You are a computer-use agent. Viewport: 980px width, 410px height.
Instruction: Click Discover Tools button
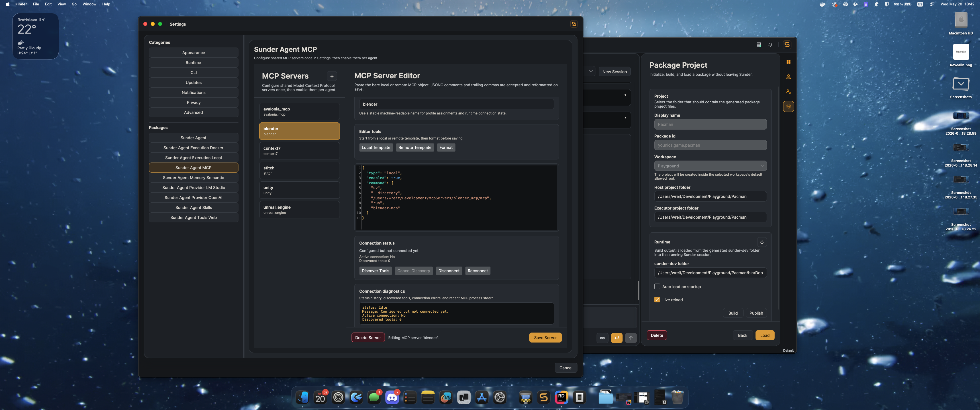point(375,271)
